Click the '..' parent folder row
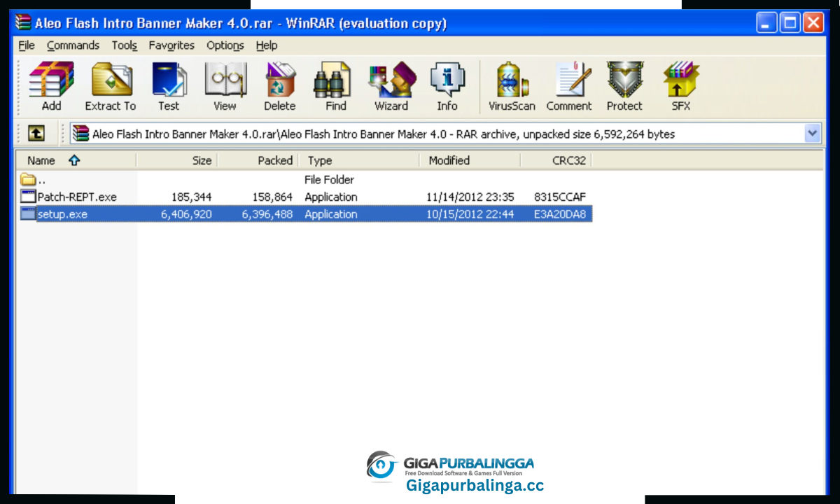 point(304,180)
